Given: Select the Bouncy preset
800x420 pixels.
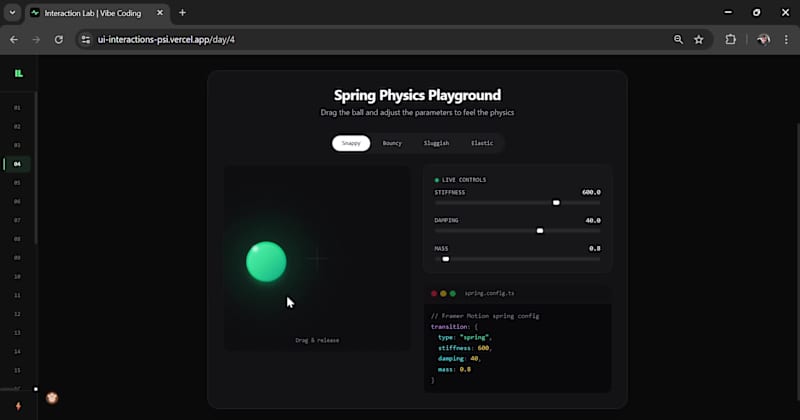Looking at the screenshot, I should coord(392,143).
